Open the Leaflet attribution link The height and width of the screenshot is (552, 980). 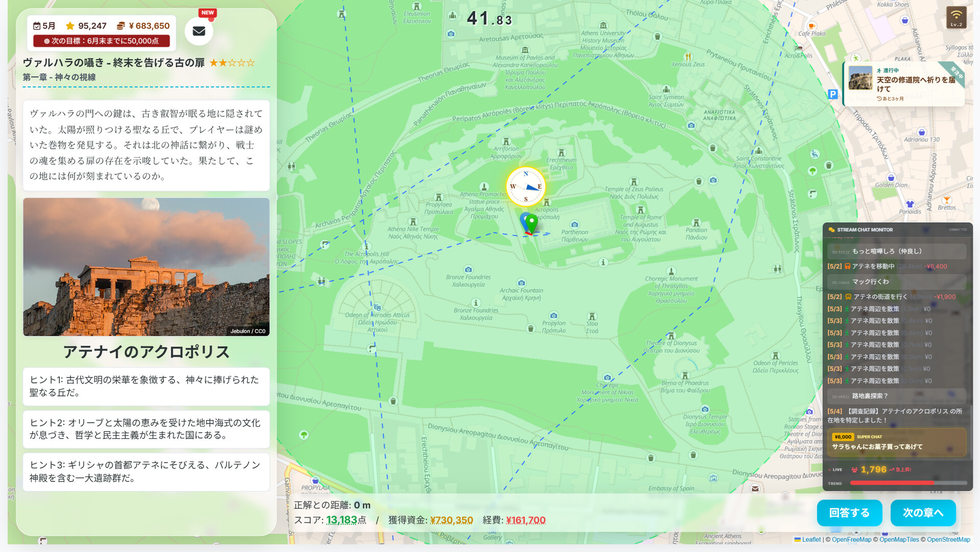(x=810, y=539)
